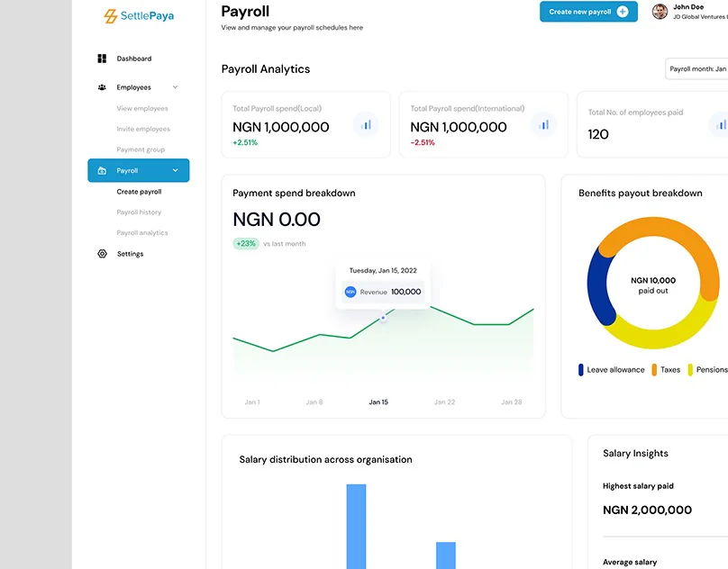Click the Tuesday, Jan 15, 2022 tooltip date

pos(383,271)
